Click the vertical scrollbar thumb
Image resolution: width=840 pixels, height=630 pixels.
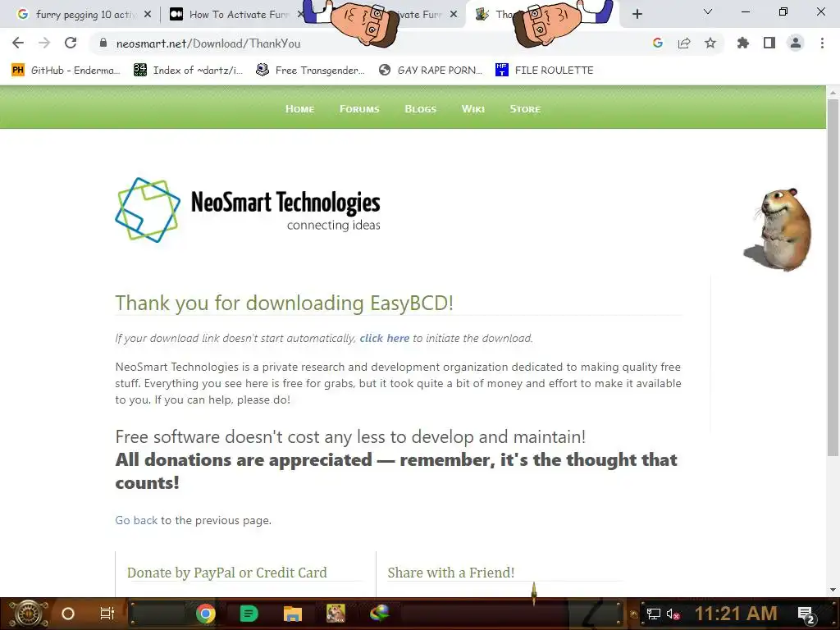click(833, 277)
